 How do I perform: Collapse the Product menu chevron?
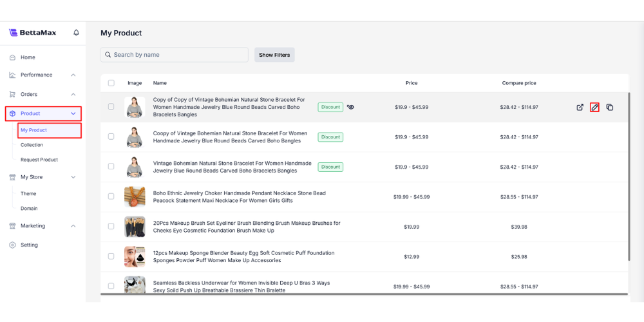pos(73,114)
